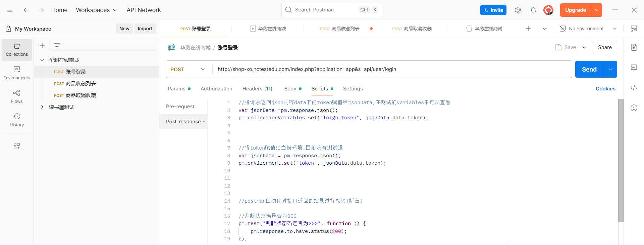The image size is (644, 245).
Task: Click the HTTP request type icon
Action: coord(171,47)
